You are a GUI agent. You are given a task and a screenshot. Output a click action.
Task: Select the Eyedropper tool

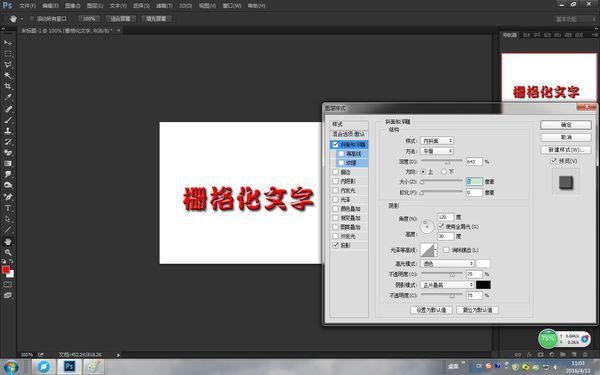(8, 97)
